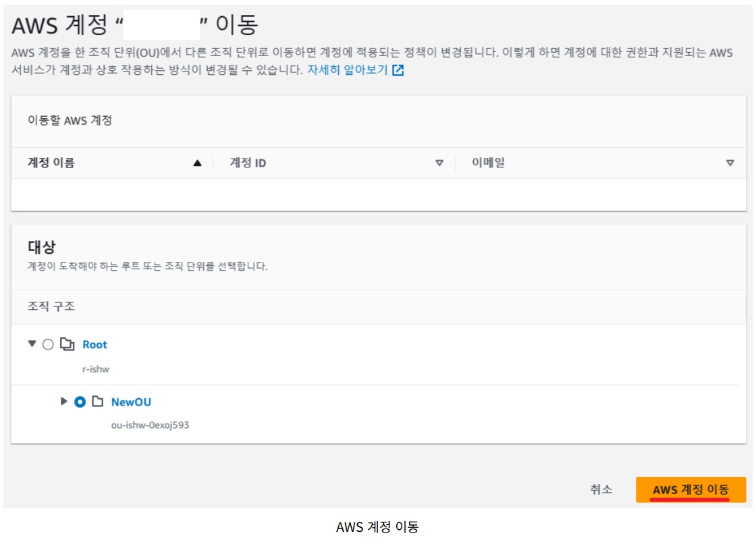Click the Root folder icon
Screen dimensions: 756x544
click(x=67, y=344)
